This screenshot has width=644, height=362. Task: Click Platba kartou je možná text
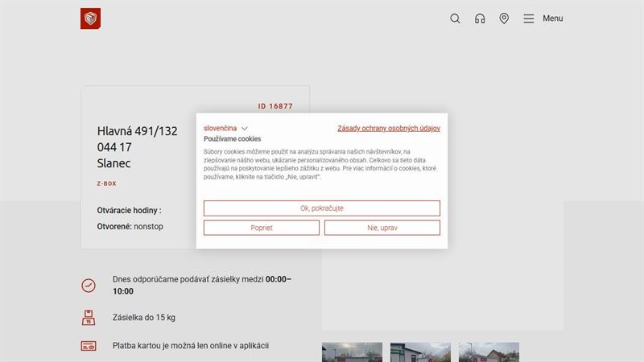pos(191,346)
